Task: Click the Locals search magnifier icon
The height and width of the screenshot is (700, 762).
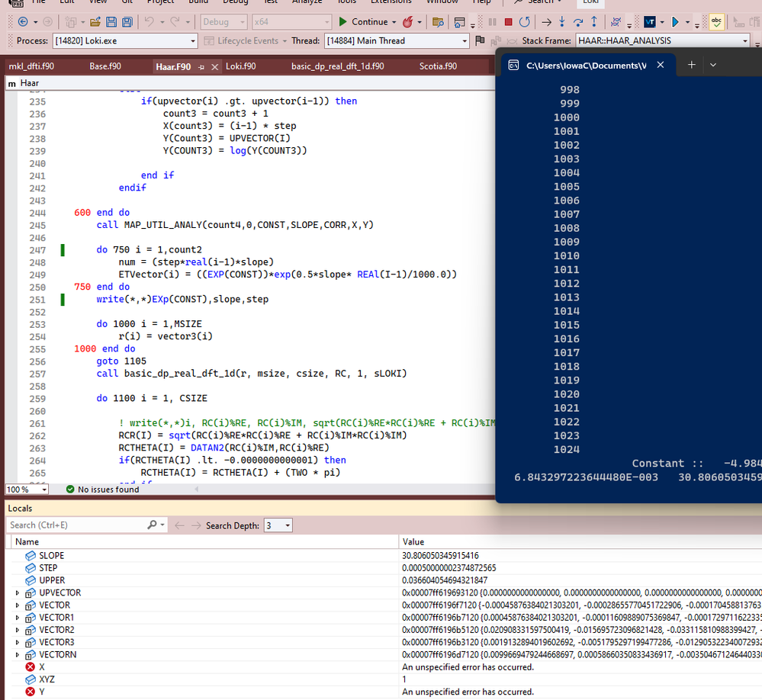Action: (x=152, y=525)
